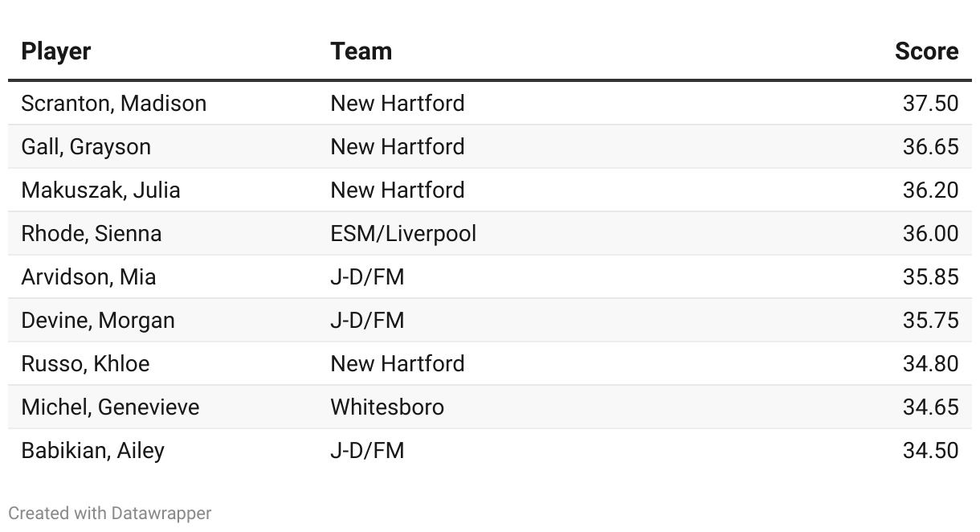Select the Scranton, Madison player cell

pos(114,104)
